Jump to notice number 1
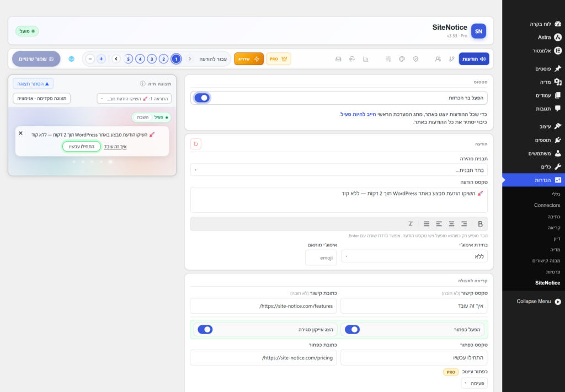 coord(176,58)
